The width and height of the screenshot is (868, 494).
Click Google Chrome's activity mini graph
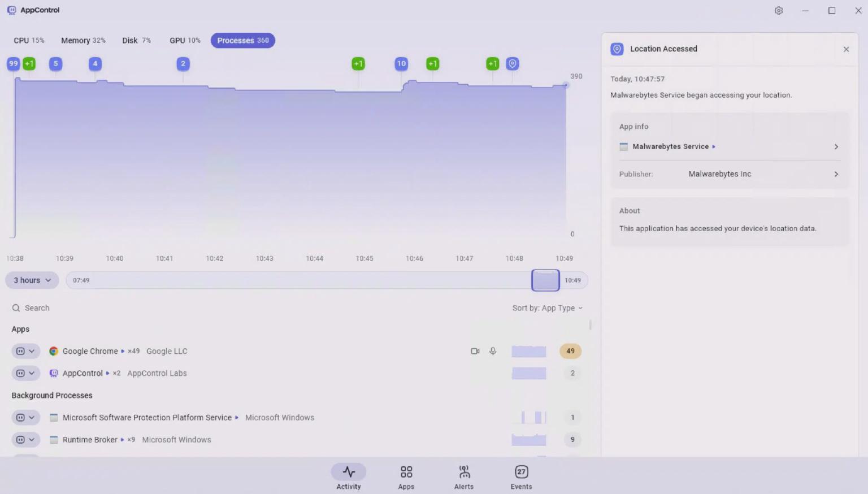[x=529, y=351]
